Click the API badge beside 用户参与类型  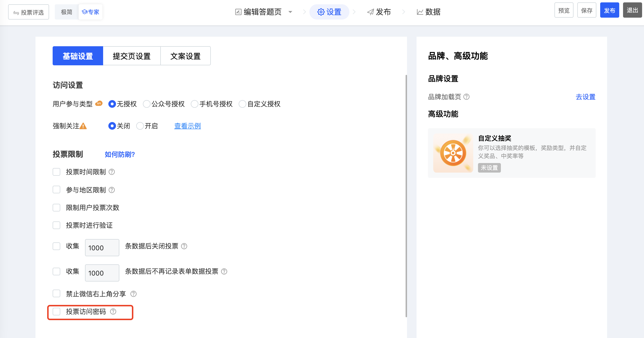tap(99, 103)
